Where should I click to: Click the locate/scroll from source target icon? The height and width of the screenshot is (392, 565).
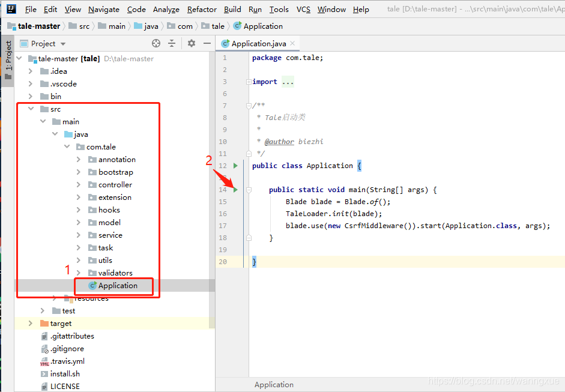156,44
